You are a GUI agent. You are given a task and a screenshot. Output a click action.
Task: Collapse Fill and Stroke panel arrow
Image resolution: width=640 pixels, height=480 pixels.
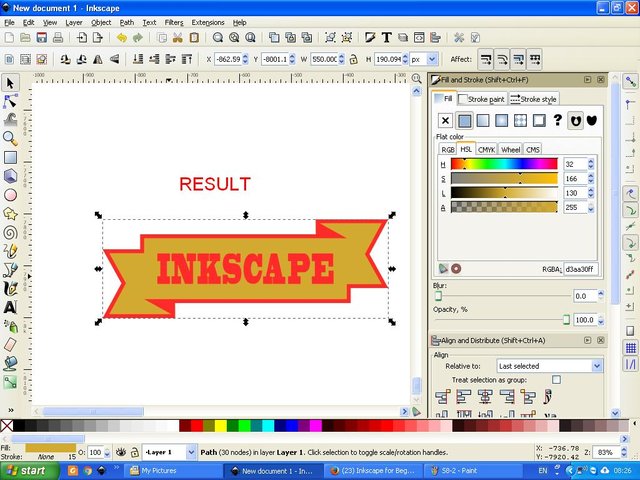587,80
